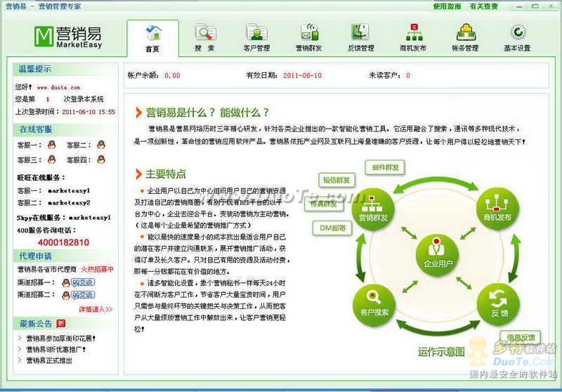Click the 商机发布 green circle in diagram

pos(497,209)
